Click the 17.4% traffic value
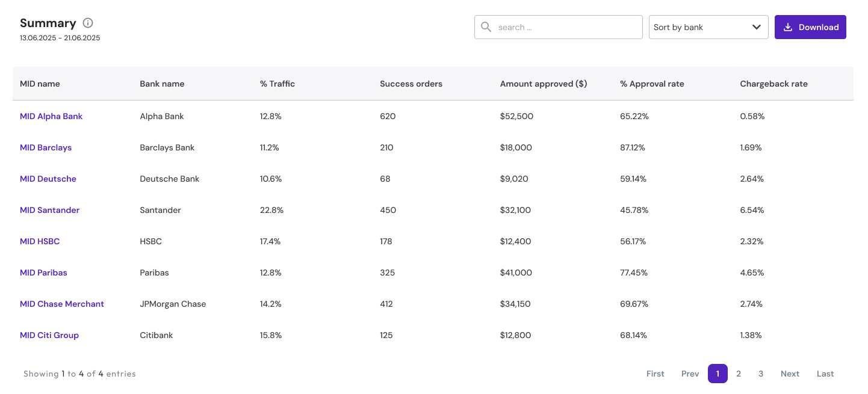The image size is (868, 394). coord(270,241)
